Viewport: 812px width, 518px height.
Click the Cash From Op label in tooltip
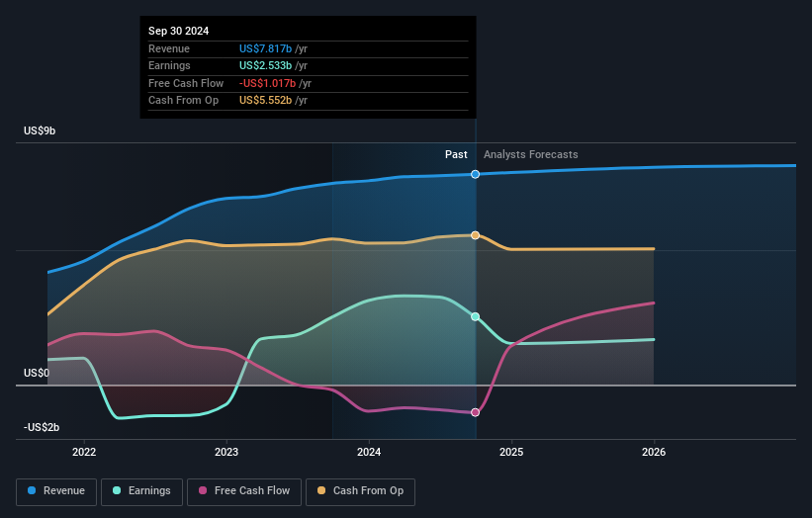183,101
